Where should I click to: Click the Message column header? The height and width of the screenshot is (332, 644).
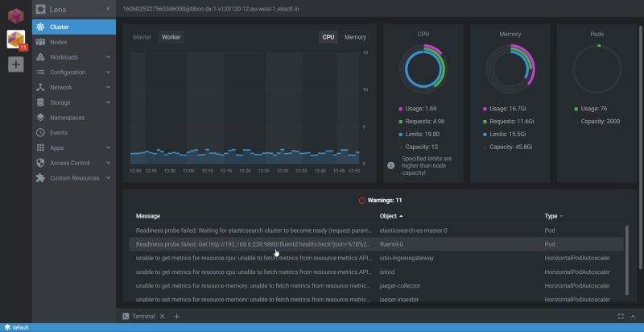tap(148, 216)
